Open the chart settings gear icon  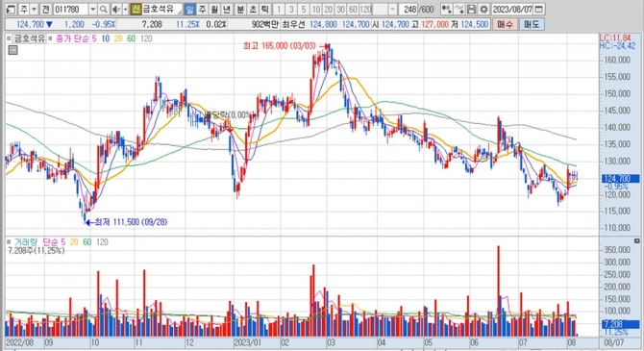coord(484,9)
